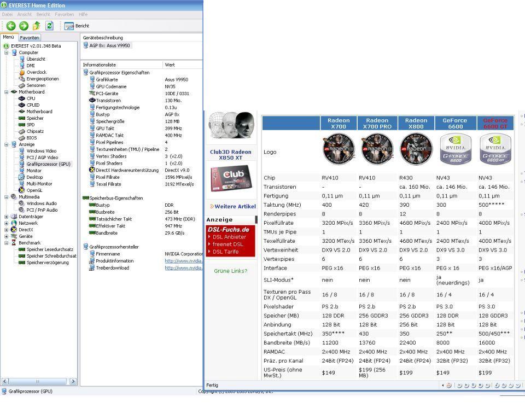Viewport: 525px width, 420px height.
Task: Click the green Forward arrow in EVEREST toolbar
Action: pos(24,26)
